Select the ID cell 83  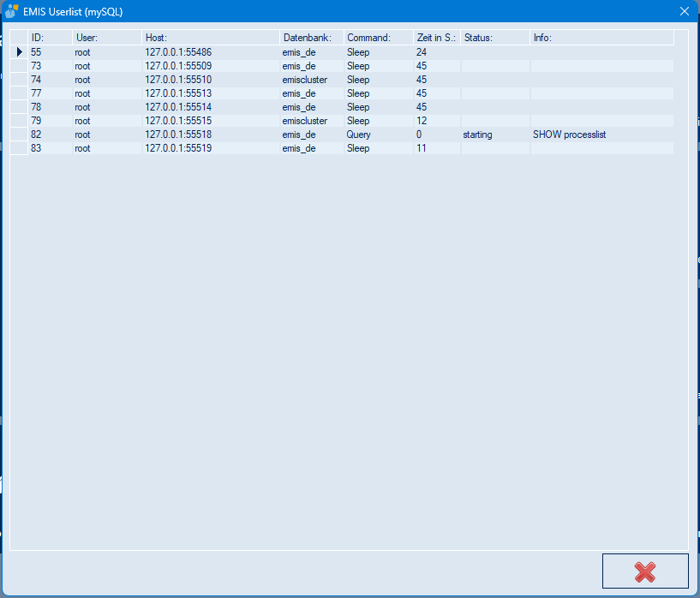point(50,148)
